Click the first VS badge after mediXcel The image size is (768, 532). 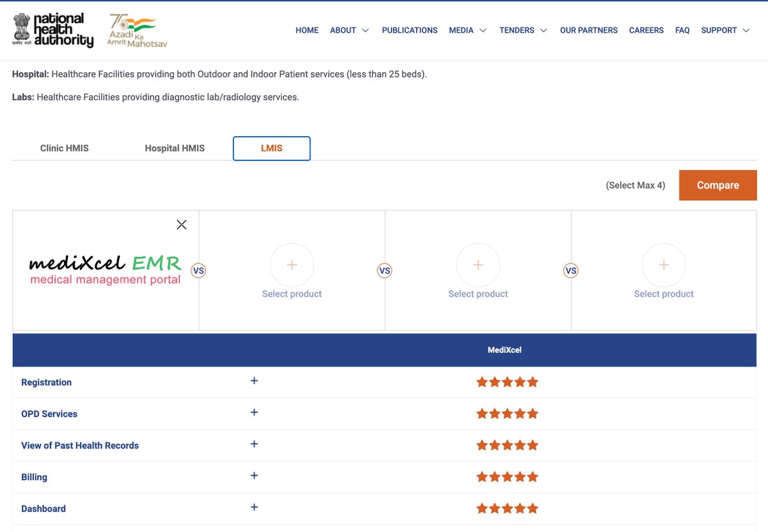click(x=198, y=270)
